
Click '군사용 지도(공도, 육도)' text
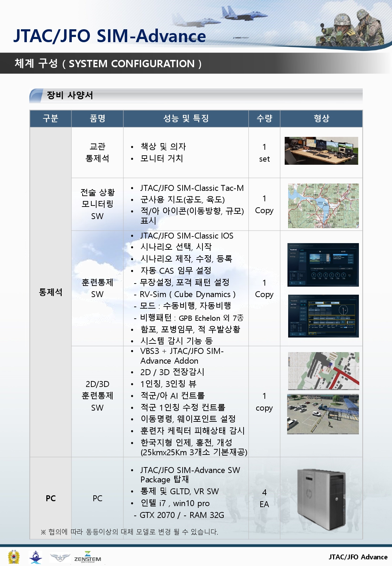[x=183, y=200]
